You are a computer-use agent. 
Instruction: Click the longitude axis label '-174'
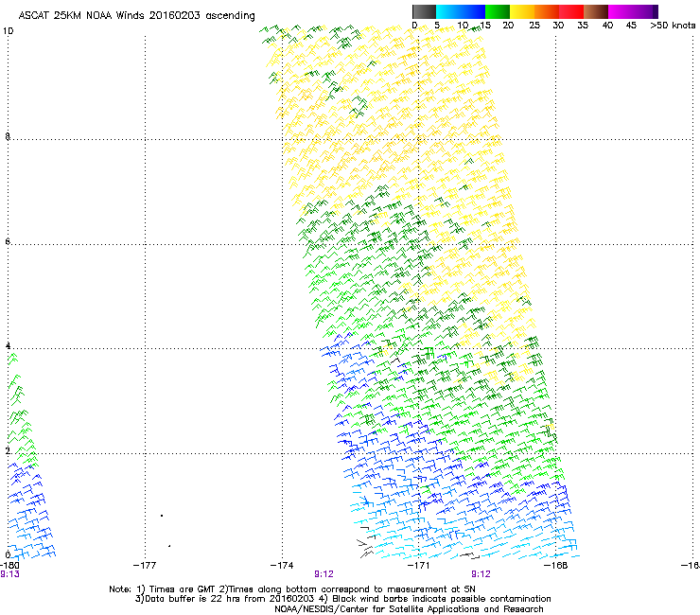pyautogui.click(x=282, y=566)
